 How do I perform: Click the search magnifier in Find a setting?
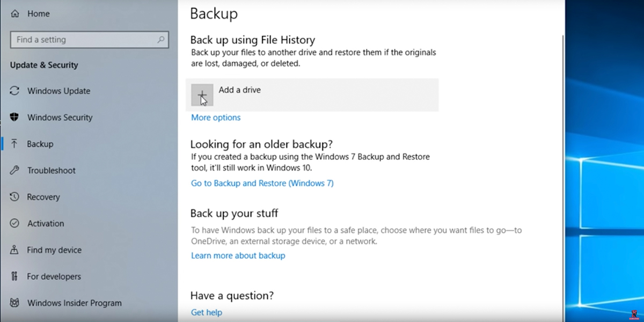pyautogui.click(x=160, y=39)
